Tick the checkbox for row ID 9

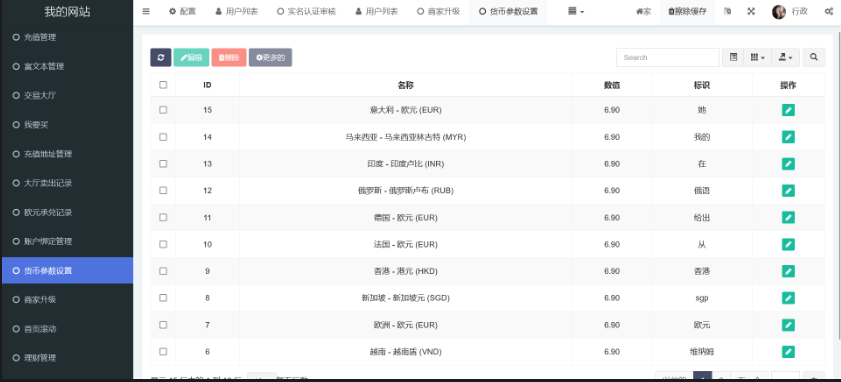(163, 271)
